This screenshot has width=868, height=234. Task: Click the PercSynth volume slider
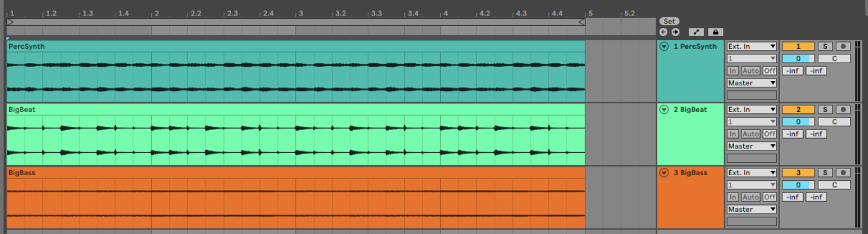tap(799, 59)
